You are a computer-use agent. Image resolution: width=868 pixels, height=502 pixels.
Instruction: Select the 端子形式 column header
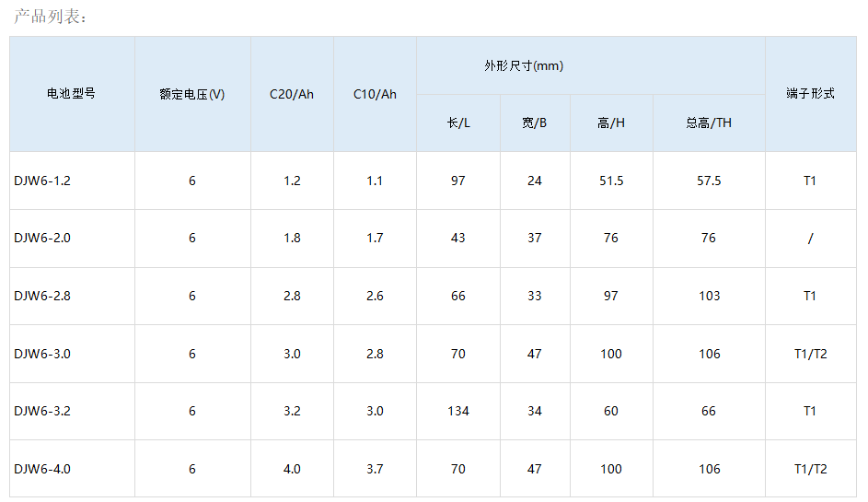[811, 94]
